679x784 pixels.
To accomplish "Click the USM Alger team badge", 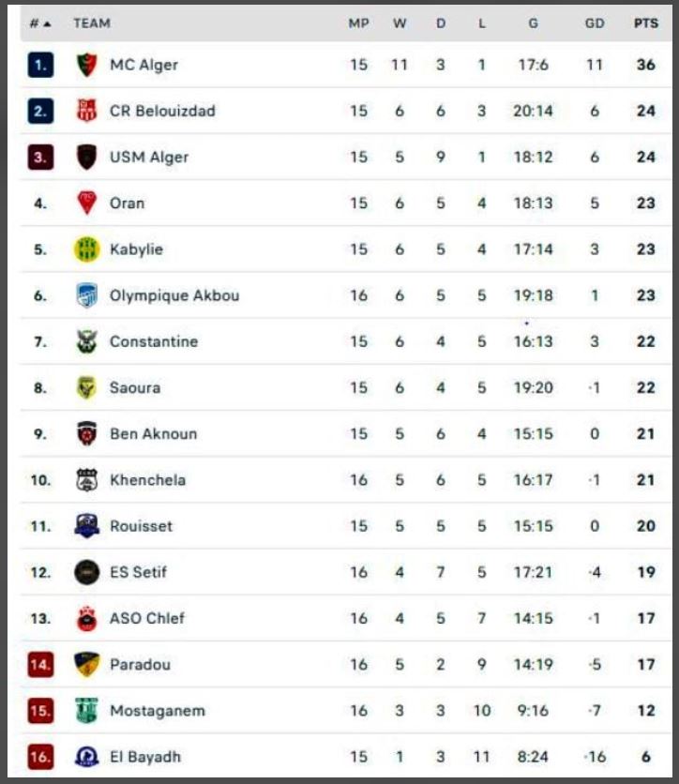I will click(86, 157).
